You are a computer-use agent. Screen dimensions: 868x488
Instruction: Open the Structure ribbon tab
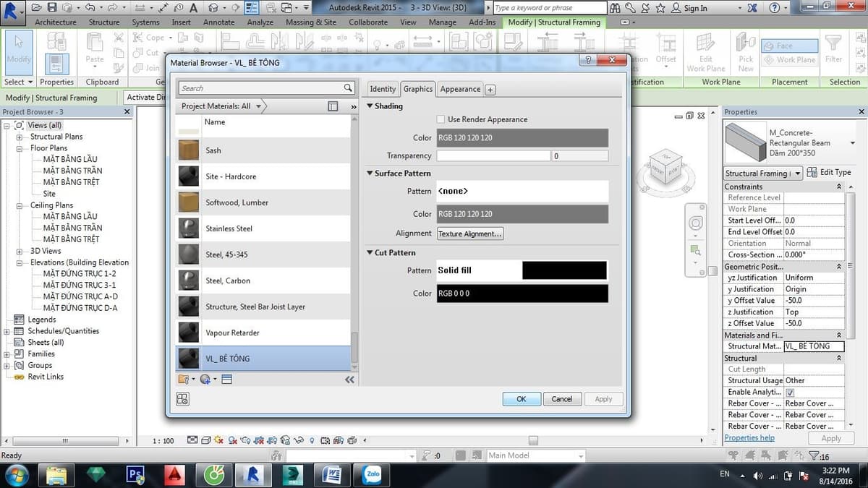coord(104,22)
